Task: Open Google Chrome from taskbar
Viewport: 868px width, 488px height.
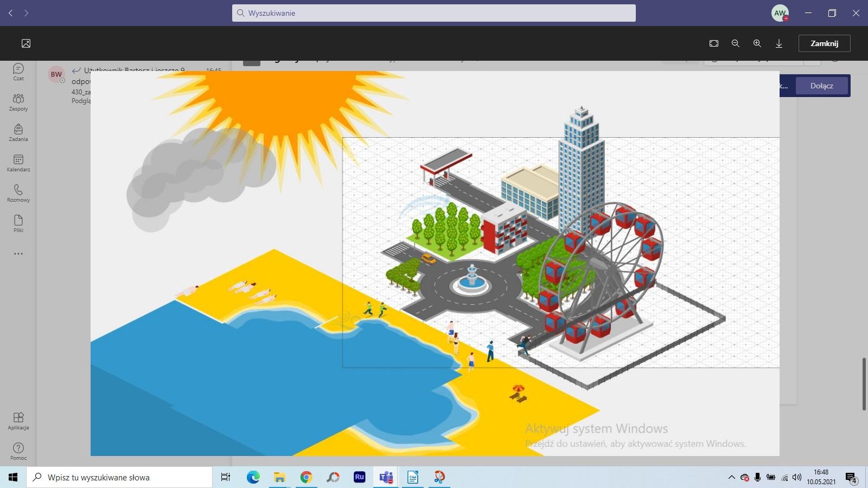Action: (306, 477)
